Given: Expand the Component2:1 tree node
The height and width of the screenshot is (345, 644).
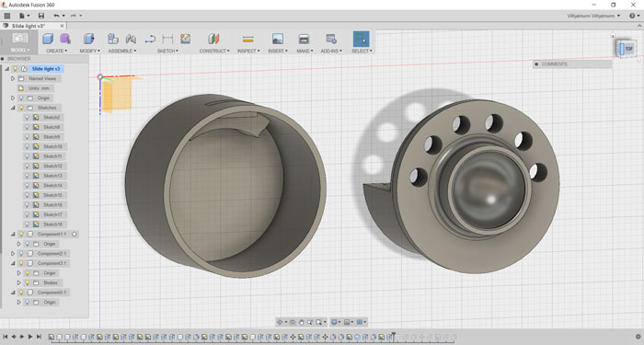Looking at the screenshot, I should pos(13,253).
